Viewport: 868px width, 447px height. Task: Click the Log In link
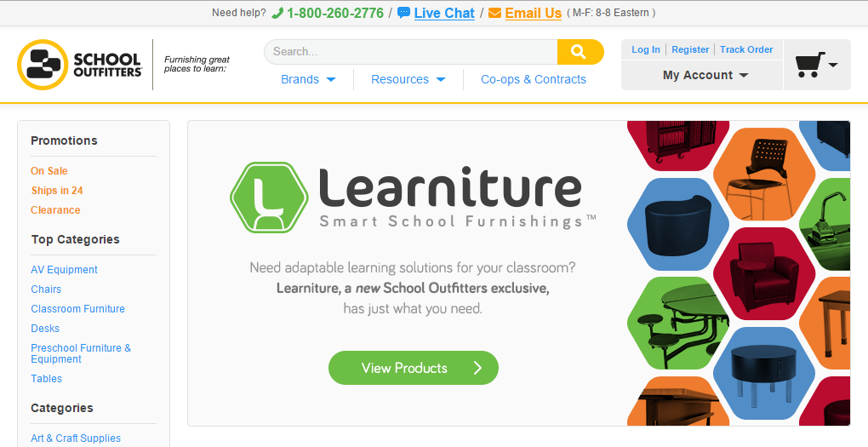645,49
